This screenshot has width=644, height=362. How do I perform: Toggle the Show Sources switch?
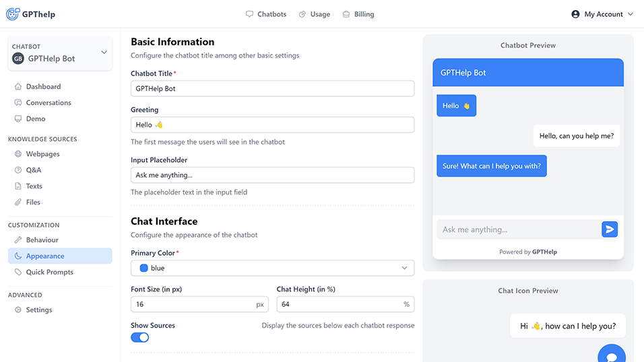[x=140, y=337]
